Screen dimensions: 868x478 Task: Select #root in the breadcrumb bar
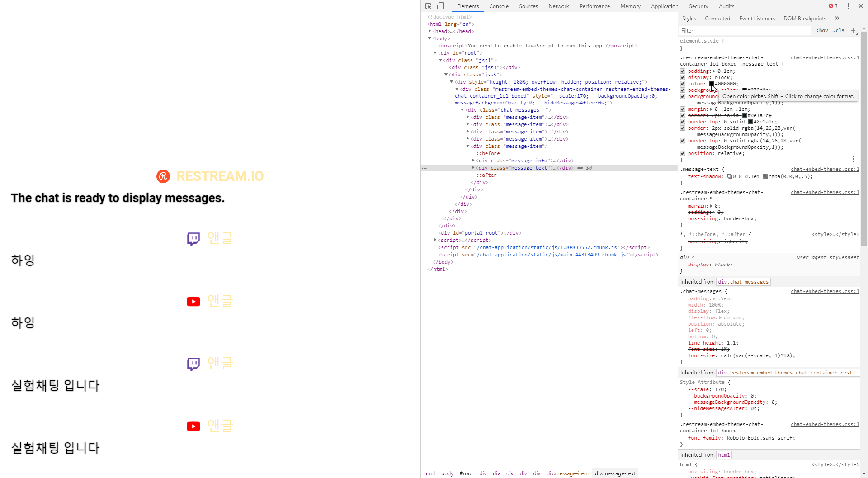tap(466, 473)
